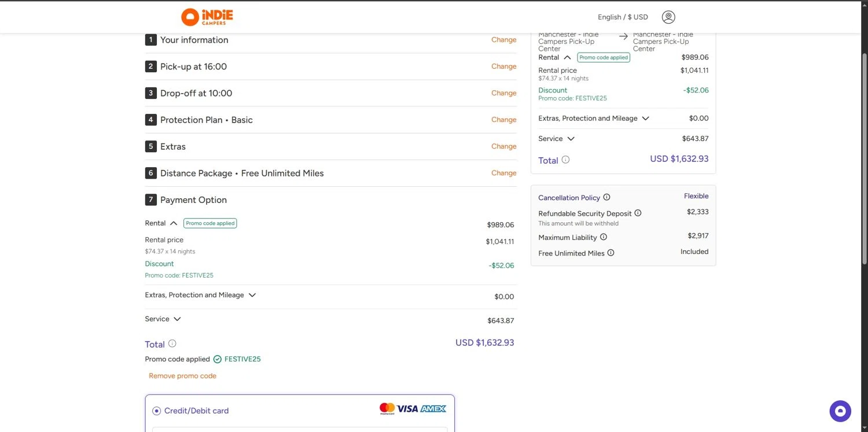The width and height of the screenshot is (868, 432).
Task: Expand Service row in Payment Option
Action: click(x=177, y=319)
